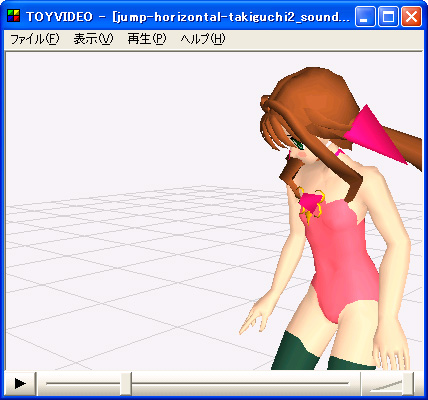Screen dimensions: 428x400
Task: Click the TOYVIDEO colored icon in title bar
Action: point(13,15)
